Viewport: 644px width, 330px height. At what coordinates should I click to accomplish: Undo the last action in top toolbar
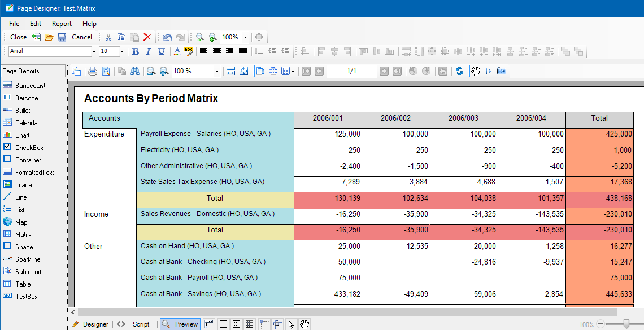[167, 37]
